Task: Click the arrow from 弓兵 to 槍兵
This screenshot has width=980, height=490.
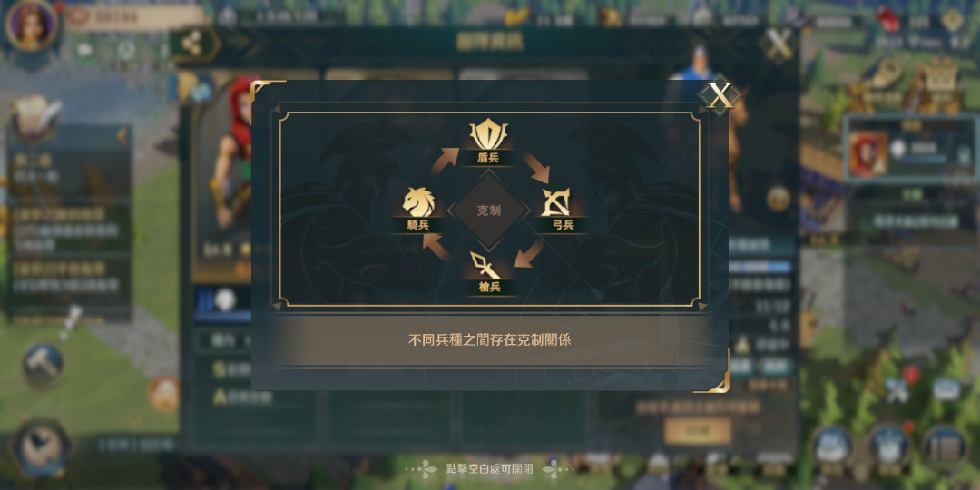Action: (x=529, y=253)
